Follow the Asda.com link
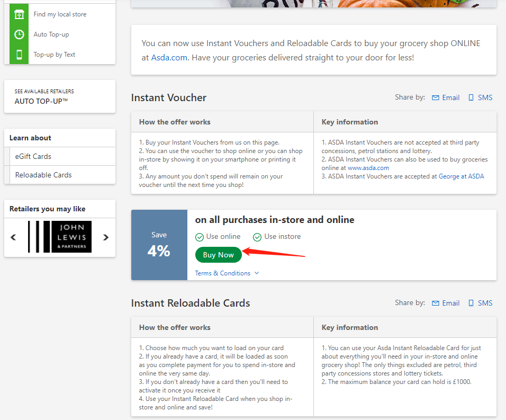The height and width of the screenshot is (420, 506). [x=169, y=57]
